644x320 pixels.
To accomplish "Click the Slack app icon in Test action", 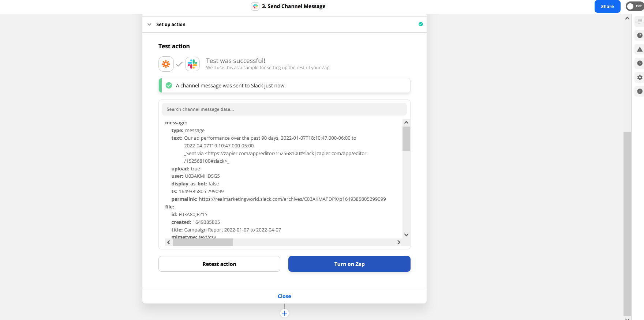I will [x=192, y=64].
